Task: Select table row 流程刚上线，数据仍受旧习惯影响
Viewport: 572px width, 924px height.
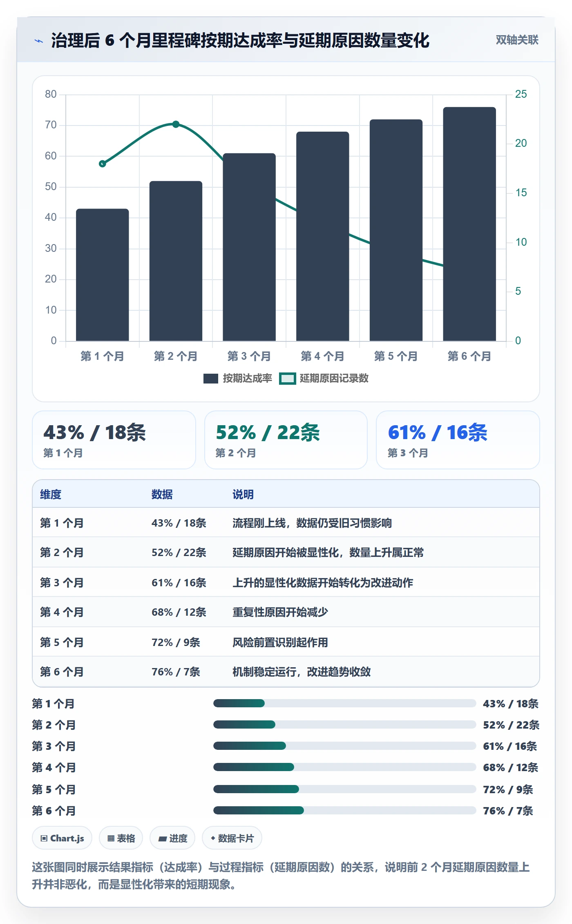Action: (286, 523)
